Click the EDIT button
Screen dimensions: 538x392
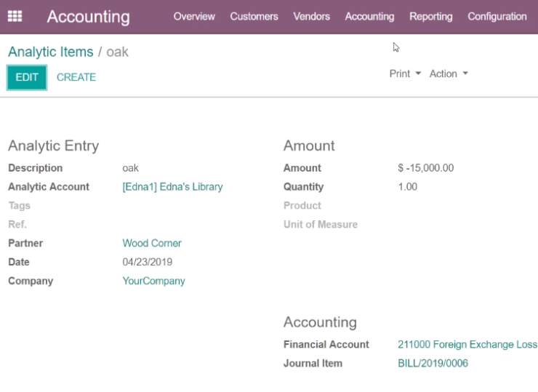(27, 77)
